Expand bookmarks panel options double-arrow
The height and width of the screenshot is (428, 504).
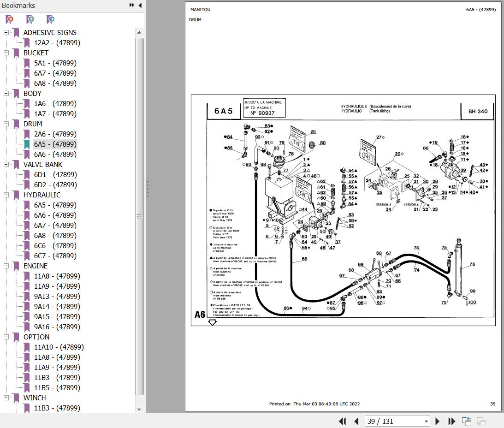tap(132, 5)
